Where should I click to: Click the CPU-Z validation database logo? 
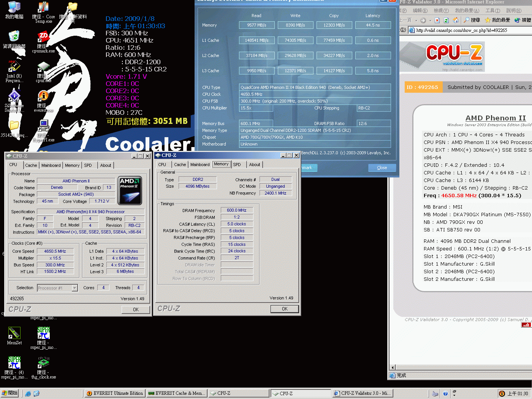click(x=442, y=56)
